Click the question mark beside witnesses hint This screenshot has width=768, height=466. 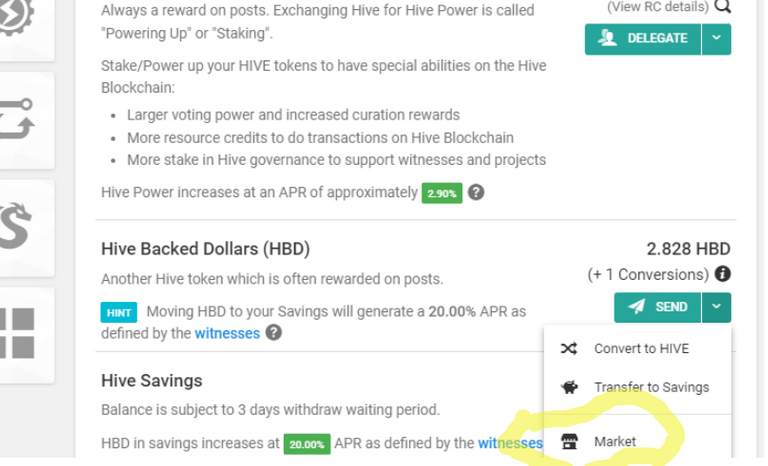coord(273,333)
